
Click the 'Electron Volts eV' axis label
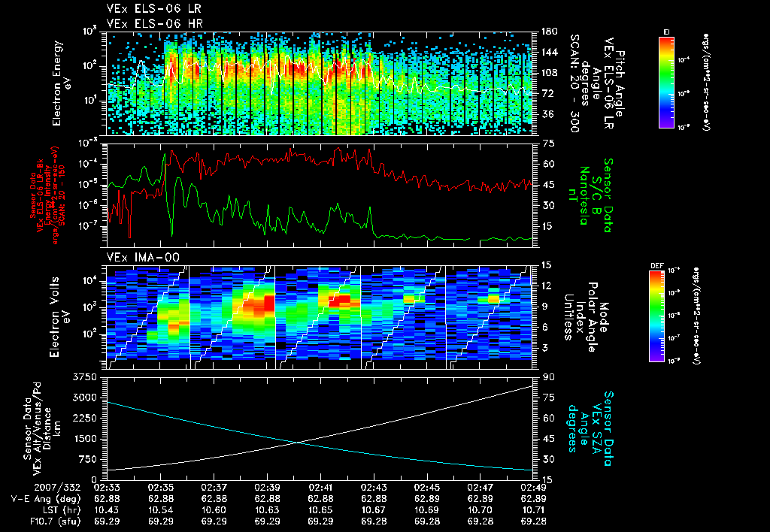tap(59, 317)
